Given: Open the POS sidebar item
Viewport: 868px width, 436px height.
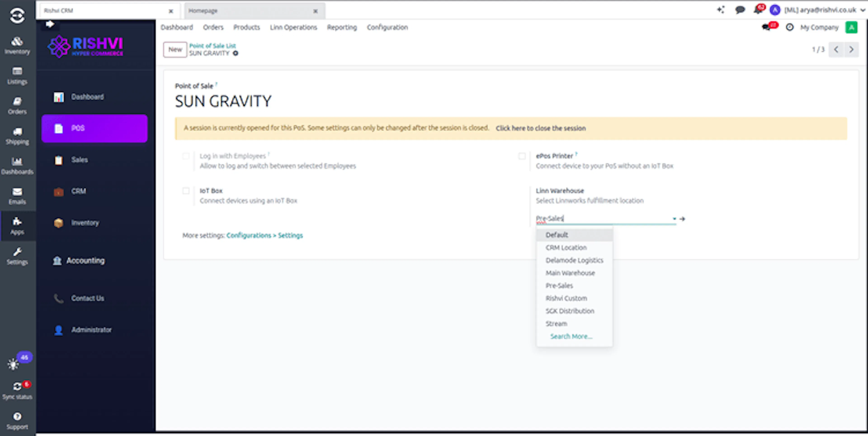Looking at the screenshot, I should tap(94, 128).
